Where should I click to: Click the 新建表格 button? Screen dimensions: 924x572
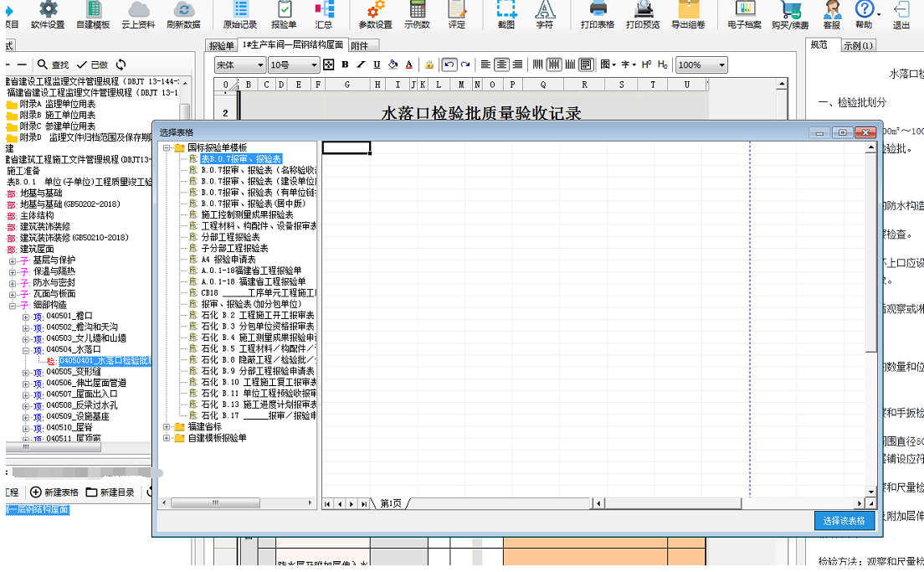coord(54,492)
